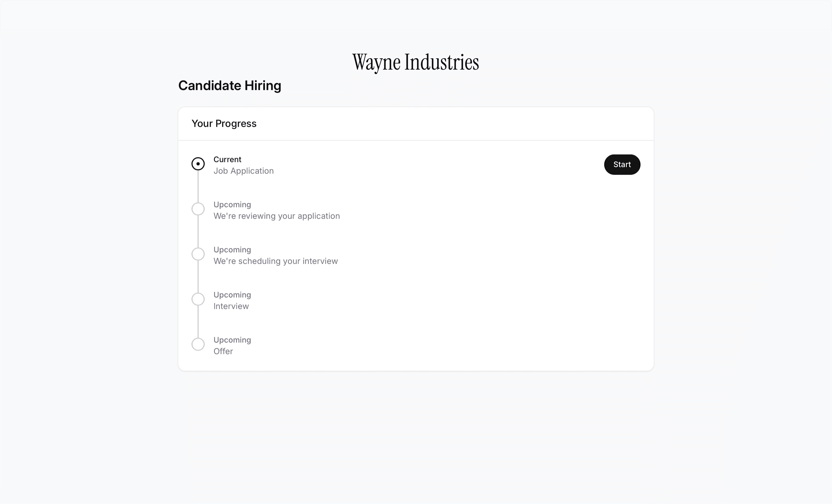This screenshot has height=504, width=832.
Task: Click the Interview step indicator circle
Action: click(198, 299)
